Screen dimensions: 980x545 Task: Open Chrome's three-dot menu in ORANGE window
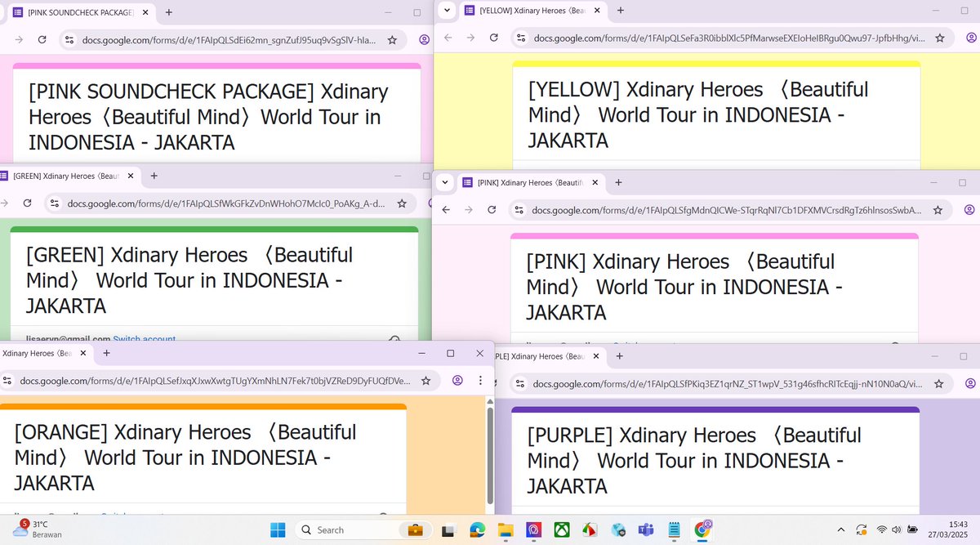480,380
